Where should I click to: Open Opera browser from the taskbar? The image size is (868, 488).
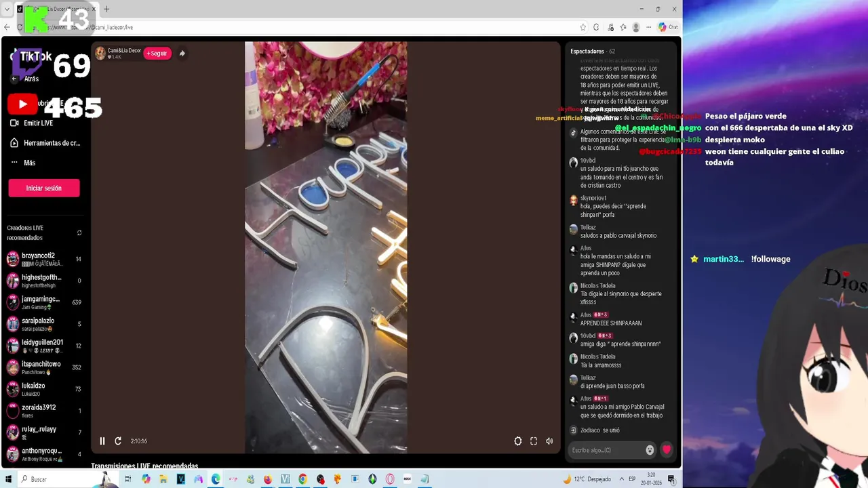(x=390, y=479)
